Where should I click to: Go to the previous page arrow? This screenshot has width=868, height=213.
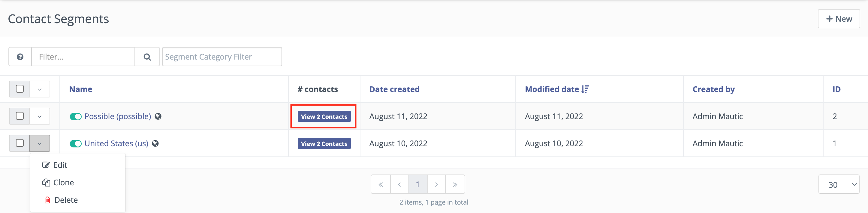click(x=399, y=184)
